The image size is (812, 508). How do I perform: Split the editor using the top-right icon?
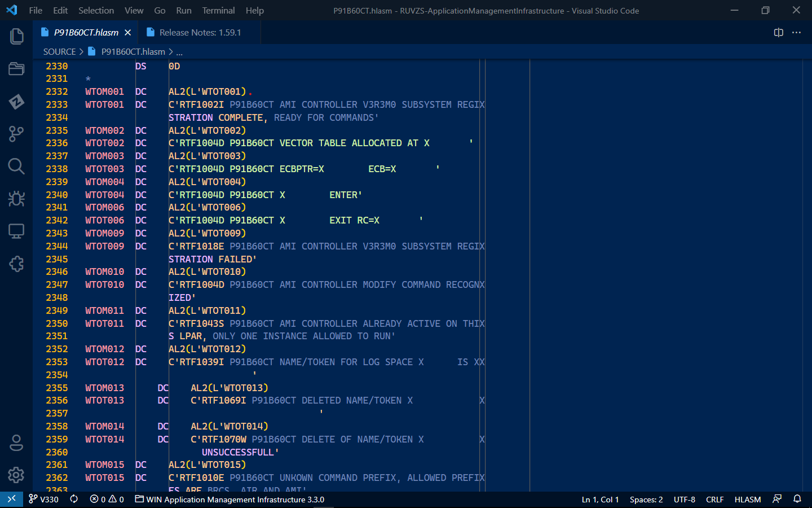click(778, 32)
